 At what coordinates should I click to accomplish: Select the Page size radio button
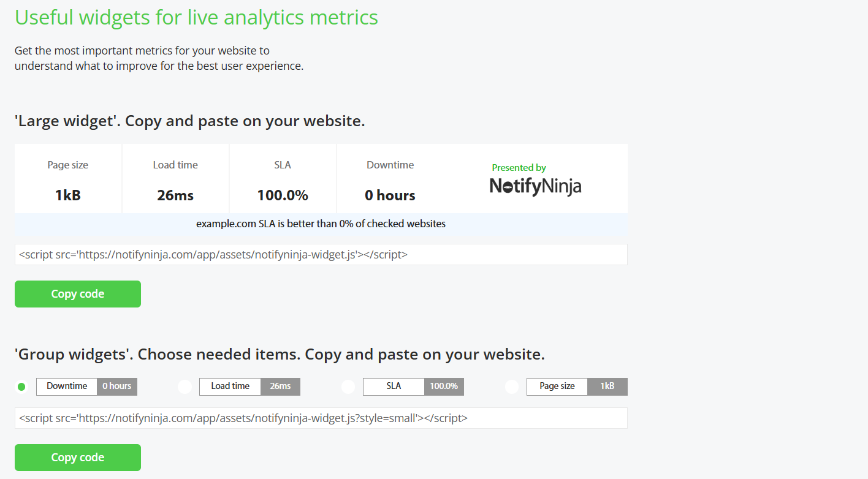click(x=512, y=387)
